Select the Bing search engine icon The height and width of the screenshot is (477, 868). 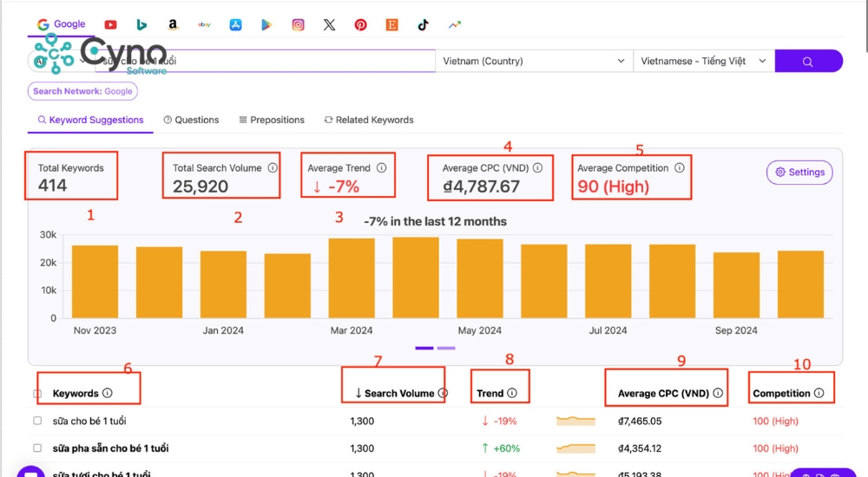pyautogui.click(x=141, y=25)
